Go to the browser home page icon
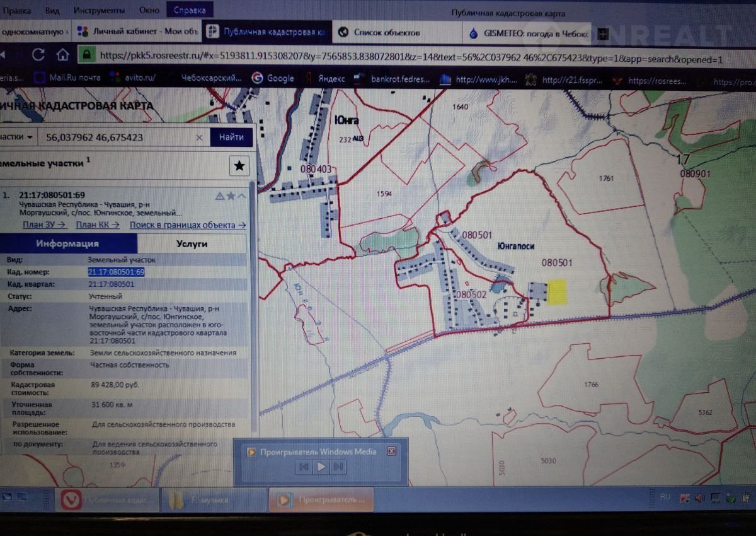The height and width of the screenshot is (536, 756). click(x=62, y=55)
